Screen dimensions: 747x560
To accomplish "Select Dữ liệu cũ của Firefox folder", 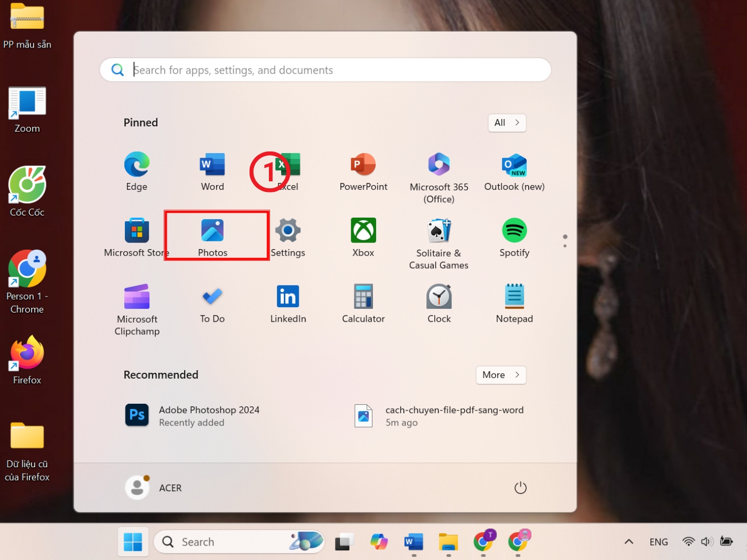I will (x=27, y=452).
